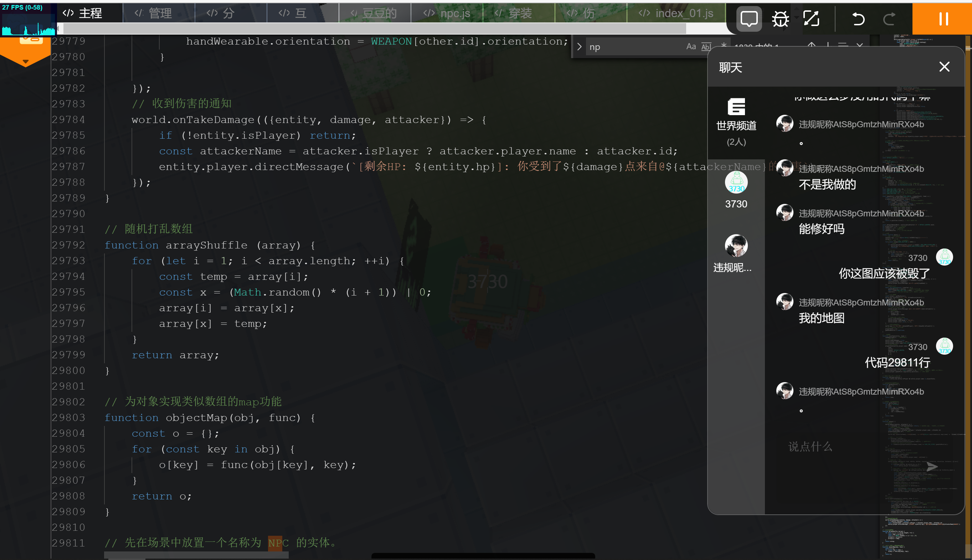Expand the orange banner down arrow
This screenshot has height=560, width=972.
pyautogui.click(x=25, y=62)
